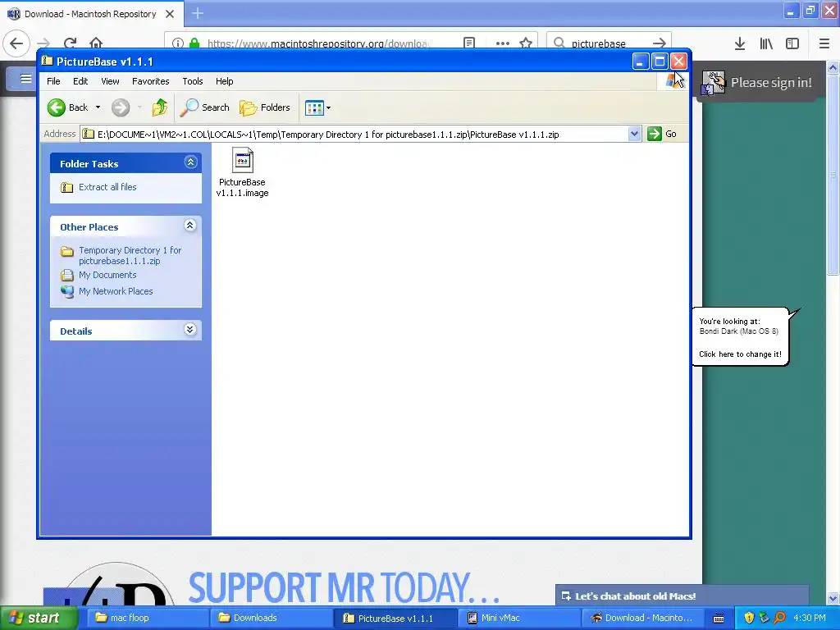Collapse the Other Places panel
The height and width of the screenshot is (630, 840).
190,225
